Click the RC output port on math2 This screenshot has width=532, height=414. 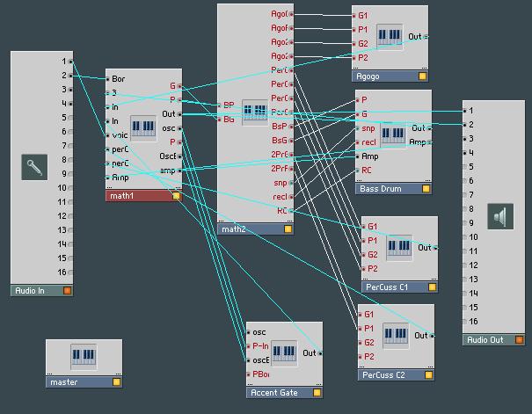(291, 210)
